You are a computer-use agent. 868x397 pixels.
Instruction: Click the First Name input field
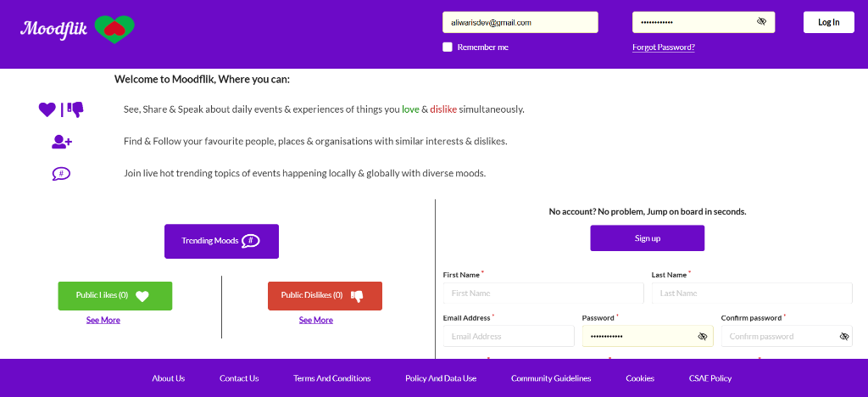point(543,293)
